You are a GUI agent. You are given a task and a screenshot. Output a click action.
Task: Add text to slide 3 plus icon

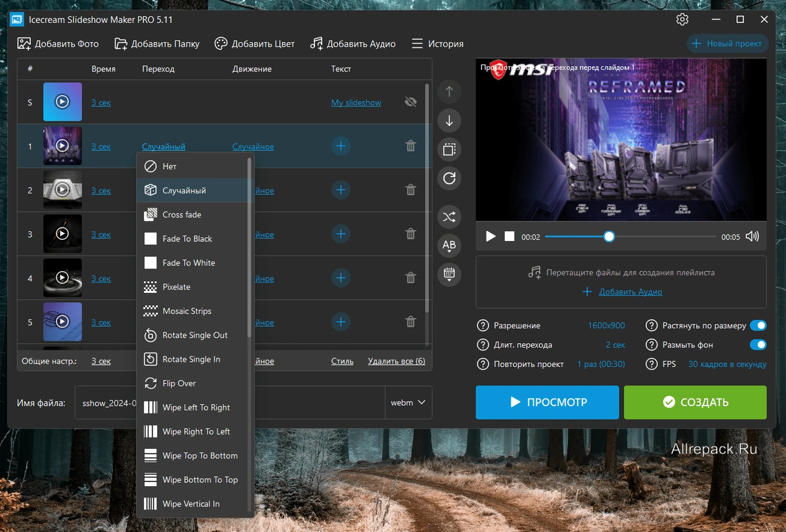pos(341,234)
